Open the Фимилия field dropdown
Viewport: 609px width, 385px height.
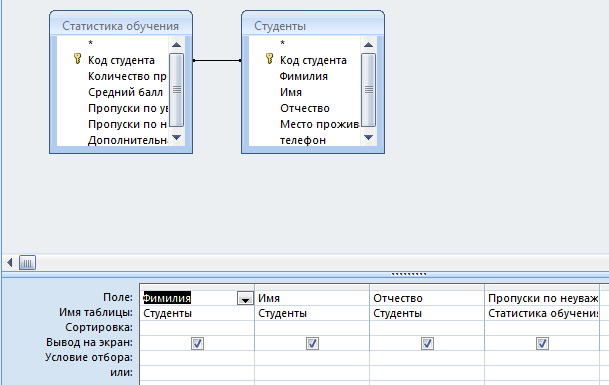click(x=245, y=298)
